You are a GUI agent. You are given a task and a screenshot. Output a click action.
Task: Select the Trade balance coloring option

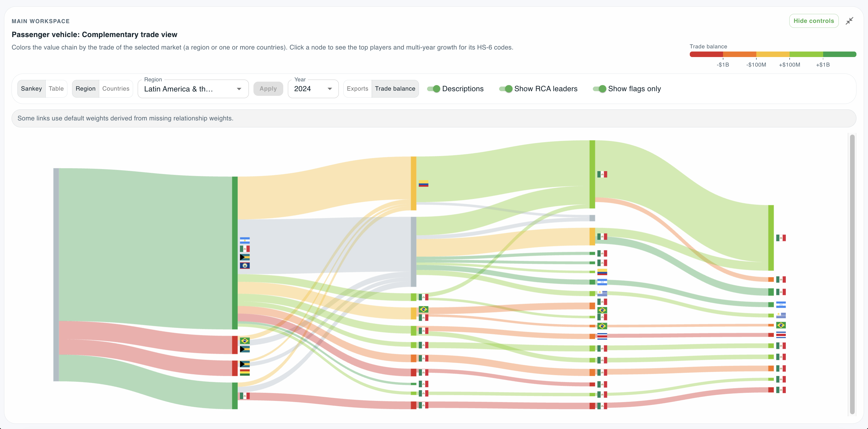click(x=395, y=89)
